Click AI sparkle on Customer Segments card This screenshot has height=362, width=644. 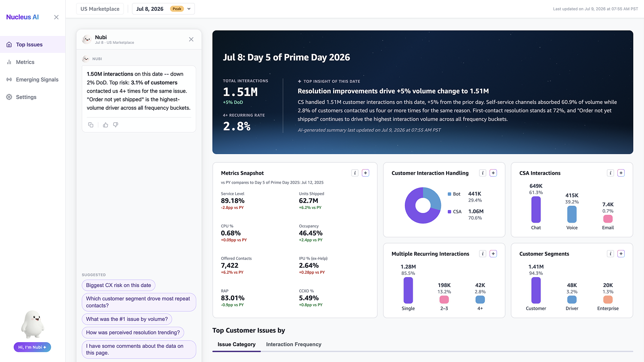pos(621,253)
